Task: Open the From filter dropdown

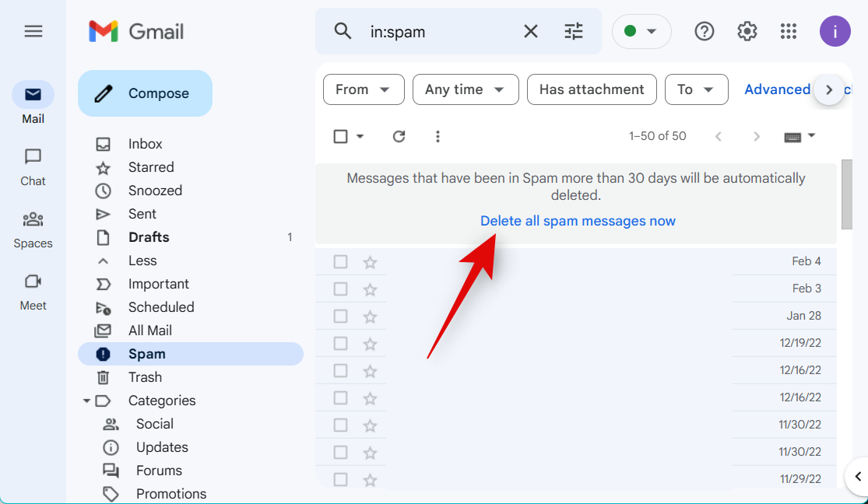Action: pos(364,89)
